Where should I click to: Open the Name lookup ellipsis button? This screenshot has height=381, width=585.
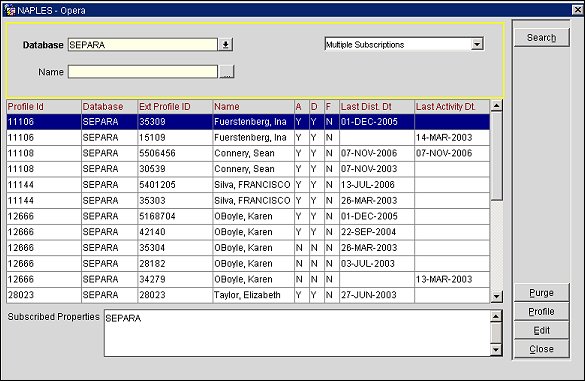coord(226,72)
